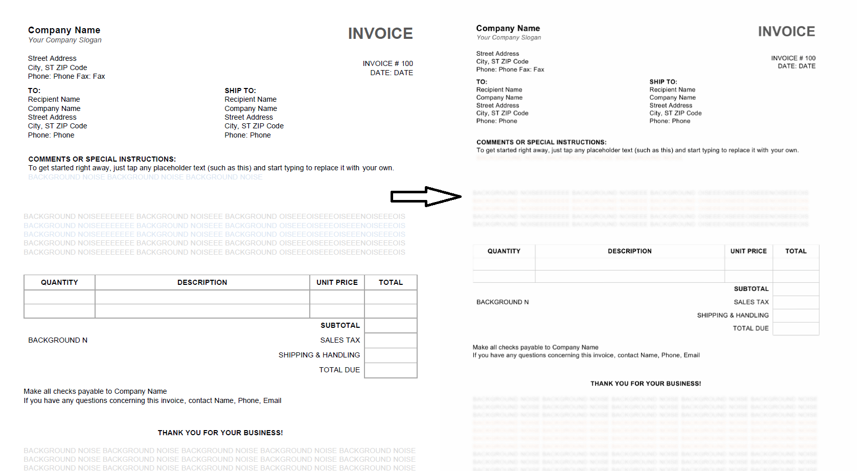Image resolution: width=868 pixels, height=471 pixels.
Task: Click QUANTITY column header in right invoice table
Action: tap(504, 251)
